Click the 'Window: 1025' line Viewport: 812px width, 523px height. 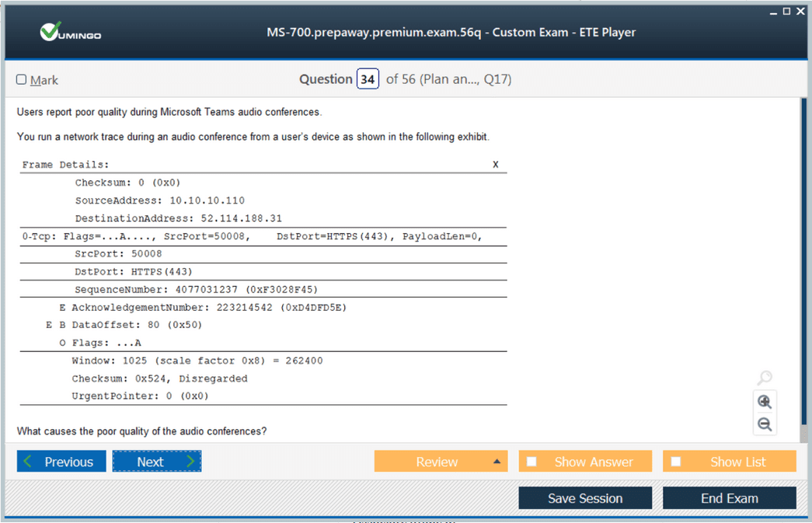(x=197, y=361)
